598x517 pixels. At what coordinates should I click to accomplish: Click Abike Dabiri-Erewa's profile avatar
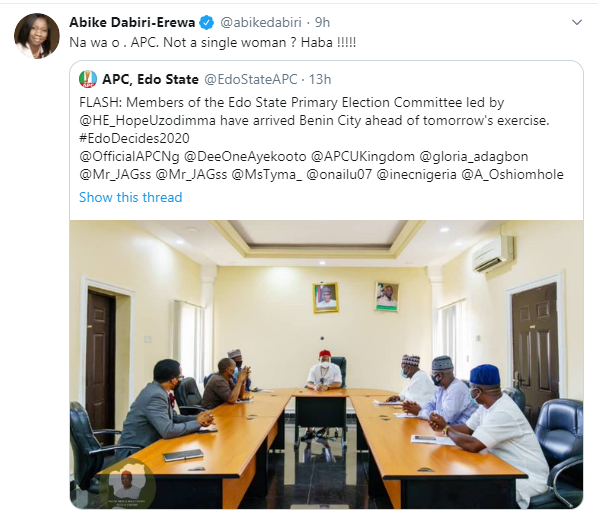pyautogui.click(x=37, y=36)
